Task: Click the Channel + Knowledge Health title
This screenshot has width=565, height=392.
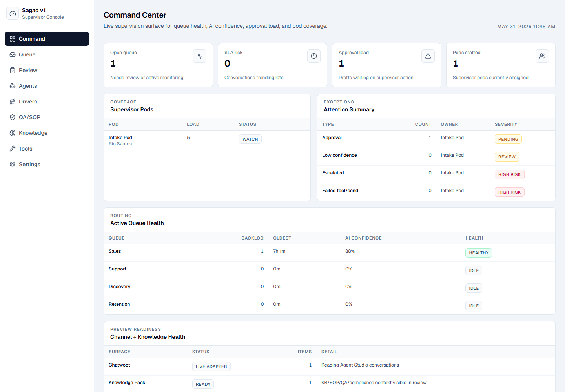Action: point(148,337)
